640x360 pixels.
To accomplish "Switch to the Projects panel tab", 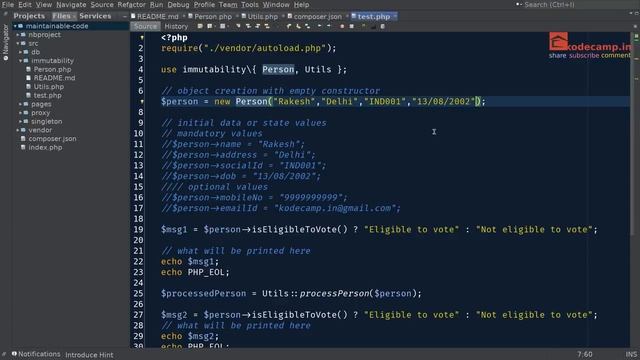I will [x=29, y=16].
